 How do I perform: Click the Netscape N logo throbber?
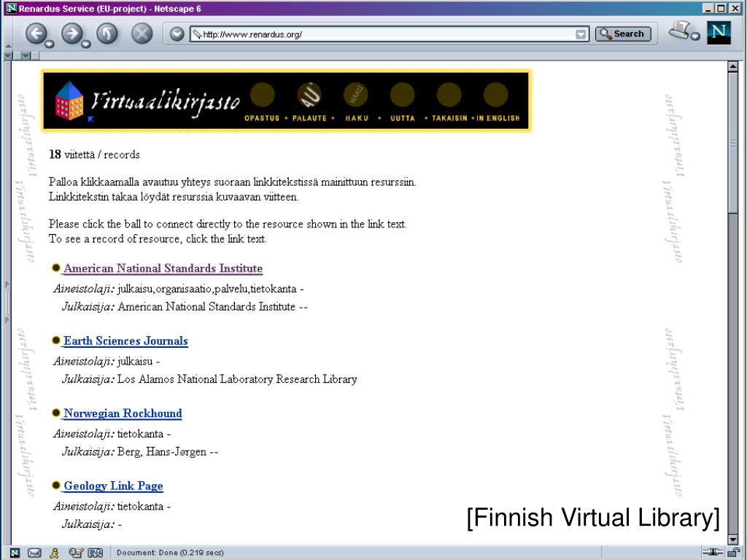719,32
